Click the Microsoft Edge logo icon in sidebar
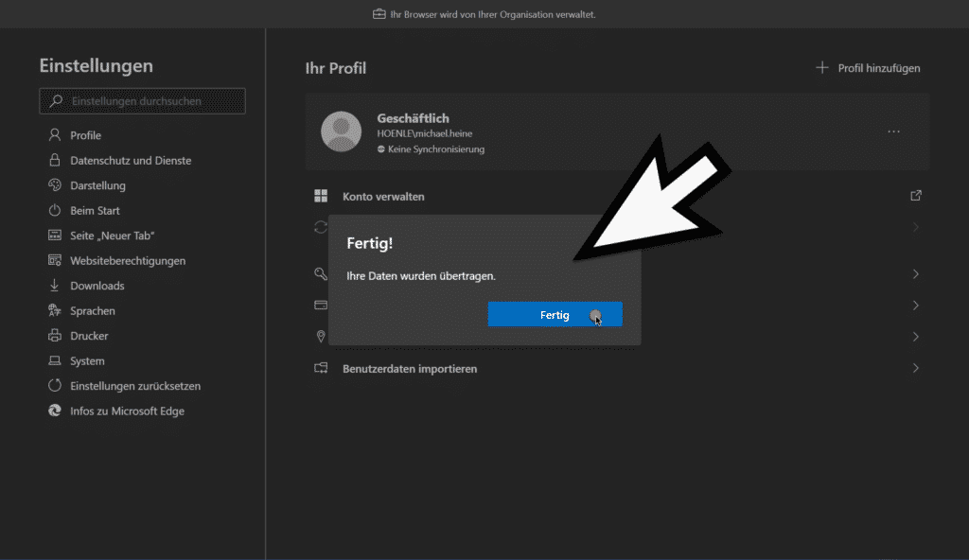Viewport: 969px width, 560px height. pyautogui.click(x=54, y=411)
